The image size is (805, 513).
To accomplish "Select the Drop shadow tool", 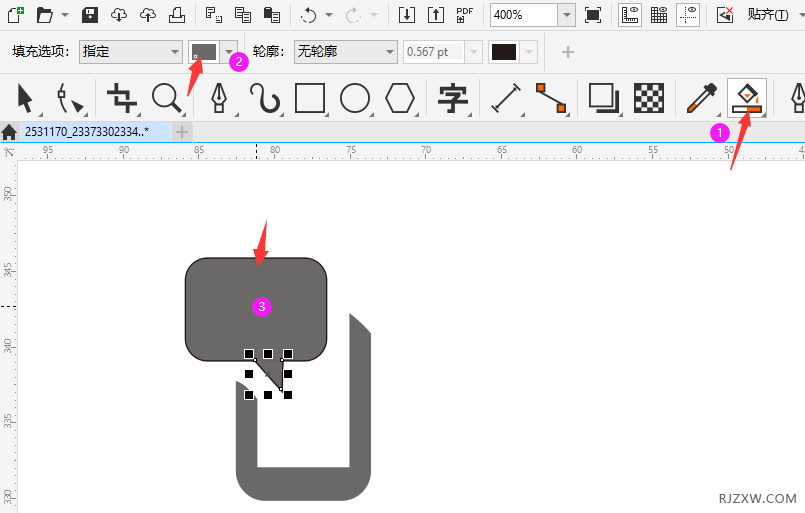I will coord(603,98).
